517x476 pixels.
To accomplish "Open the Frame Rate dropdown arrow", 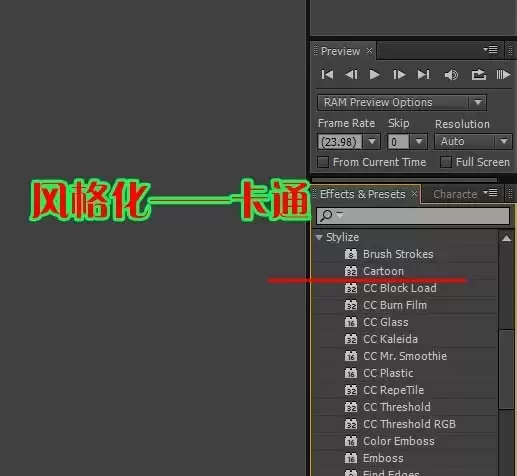I will tap(372, 142).
